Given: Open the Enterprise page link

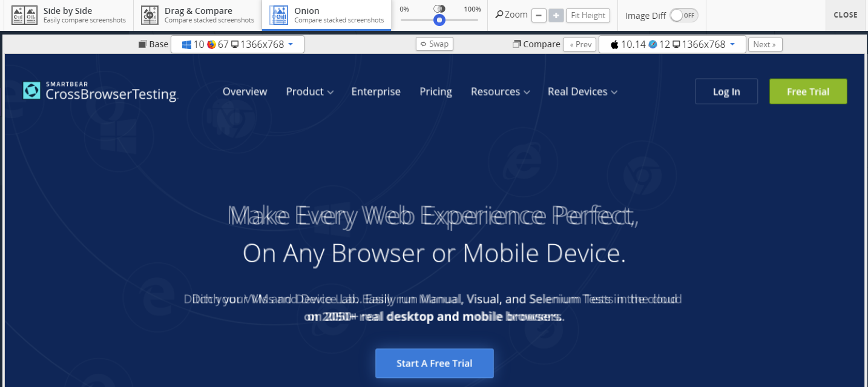Looking at the screenshot, I should click(376, 91).
